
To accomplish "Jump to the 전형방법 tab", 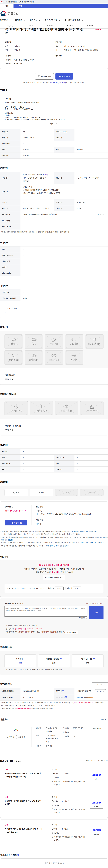I will click(90, 26).
